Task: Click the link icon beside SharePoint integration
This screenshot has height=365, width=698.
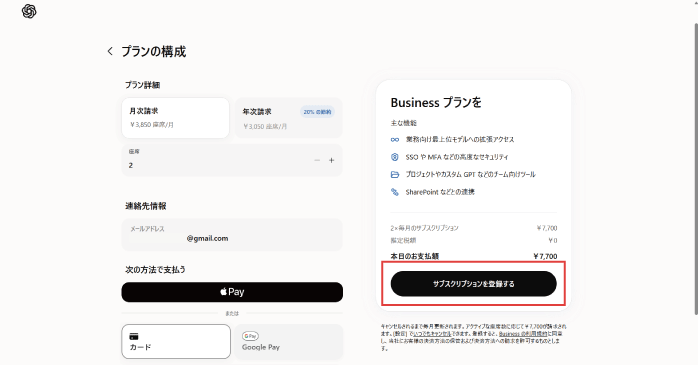Action: [x=395, y=192]
